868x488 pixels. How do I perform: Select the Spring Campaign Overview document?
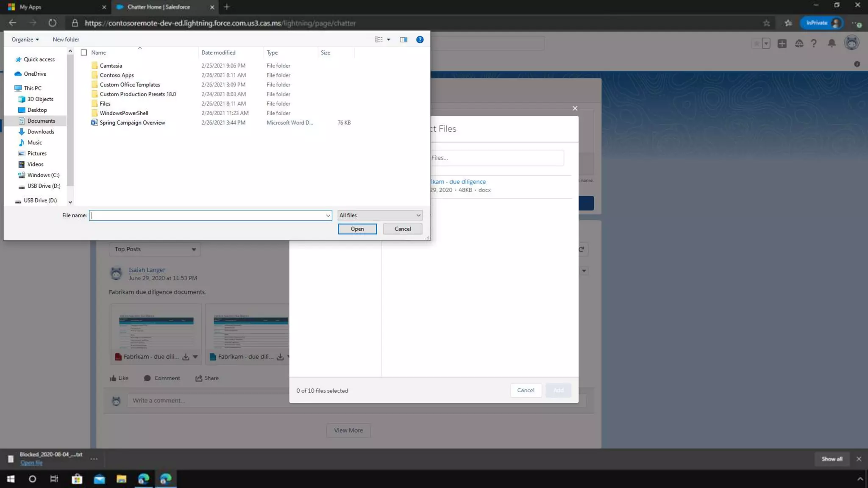(132, 122)
